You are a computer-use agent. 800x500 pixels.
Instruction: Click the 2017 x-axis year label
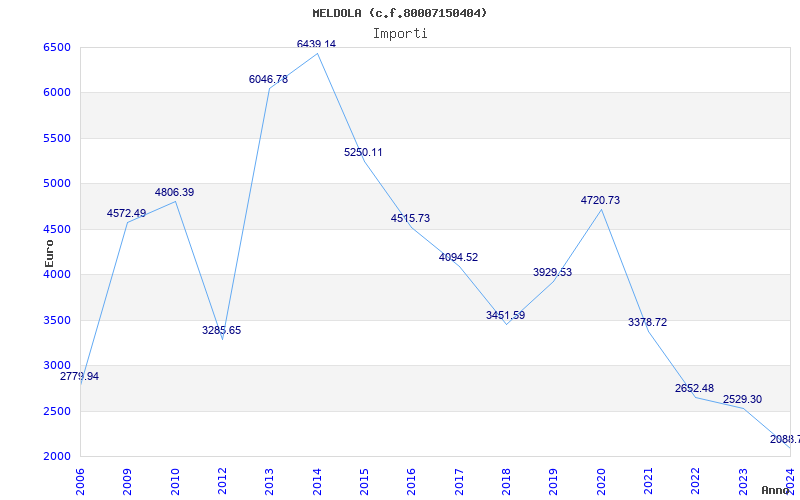(x=459, y=482)
